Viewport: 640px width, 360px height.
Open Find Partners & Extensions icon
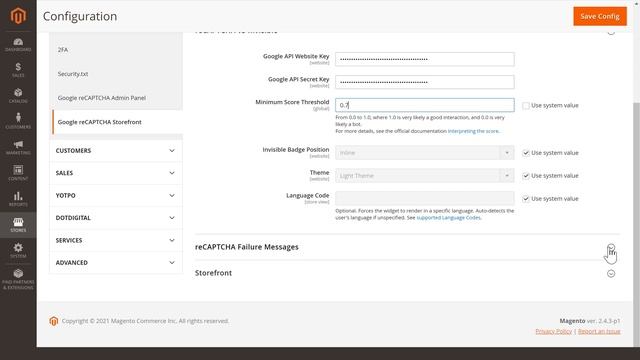point(18,279)
